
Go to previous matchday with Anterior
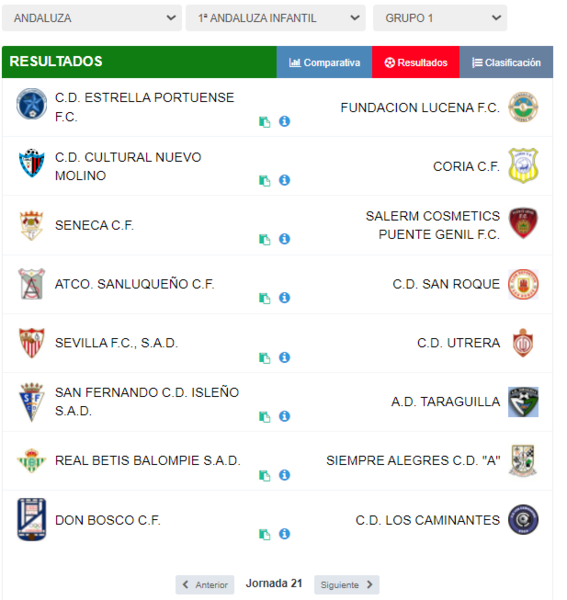pyautogui.click(x=205, y=585)
